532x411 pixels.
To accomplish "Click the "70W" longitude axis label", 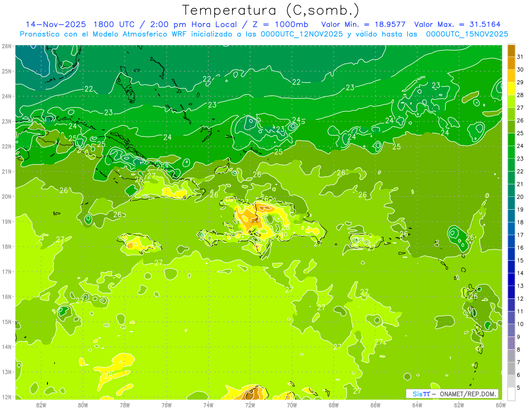I will click(292, 405).
